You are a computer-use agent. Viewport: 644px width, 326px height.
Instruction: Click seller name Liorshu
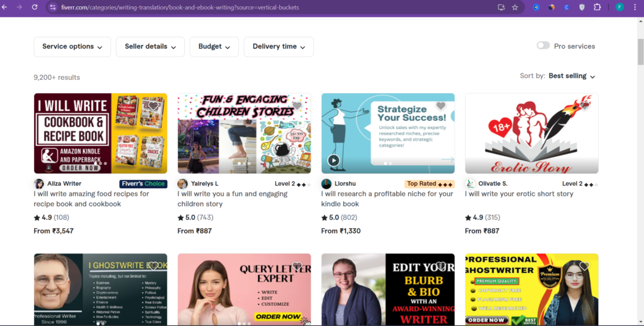click(x=345, y=184)
